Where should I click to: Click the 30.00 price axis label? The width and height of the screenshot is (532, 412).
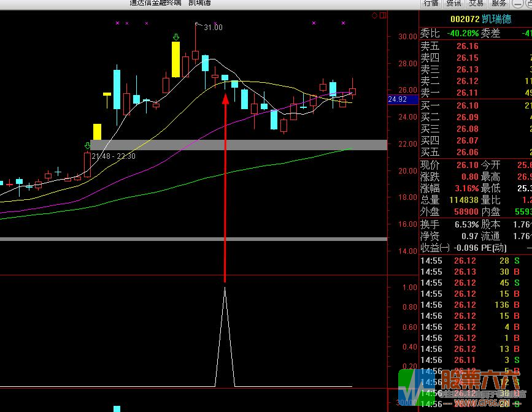[407, 37]
